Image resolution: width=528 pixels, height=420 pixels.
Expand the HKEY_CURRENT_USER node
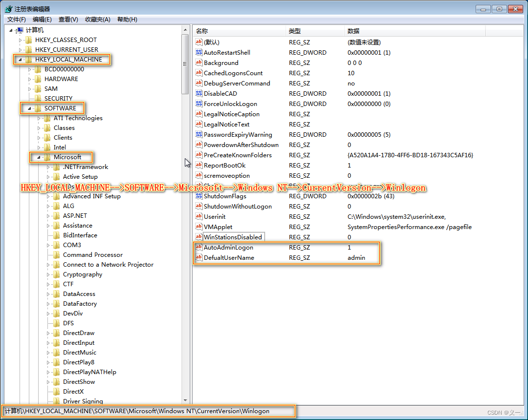pos(20,50)
